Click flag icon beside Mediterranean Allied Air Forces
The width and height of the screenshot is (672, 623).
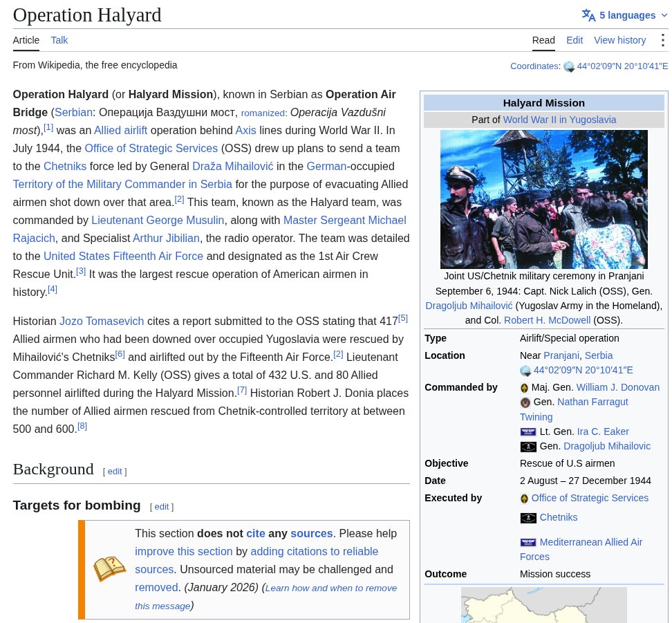[x=528, y=542]
